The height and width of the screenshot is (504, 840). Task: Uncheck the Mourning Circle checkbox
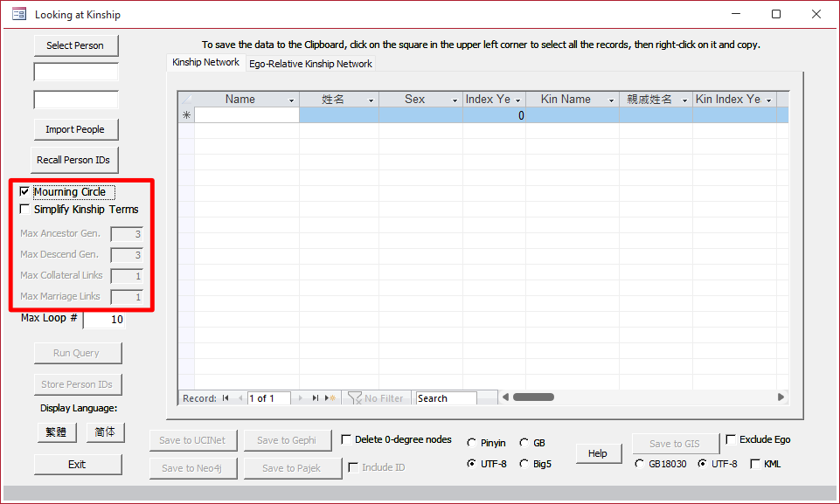24,192
